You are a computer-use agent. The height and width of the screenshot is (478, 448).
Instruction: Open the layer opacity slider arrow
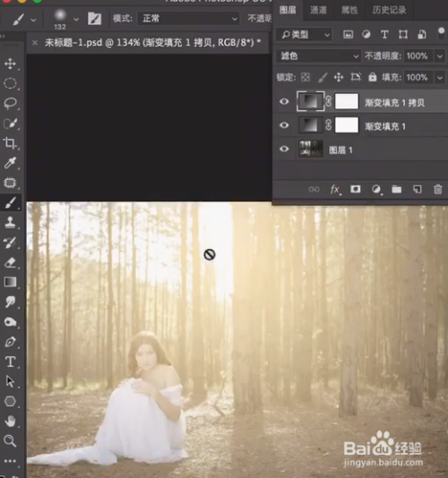click(440, 56)
